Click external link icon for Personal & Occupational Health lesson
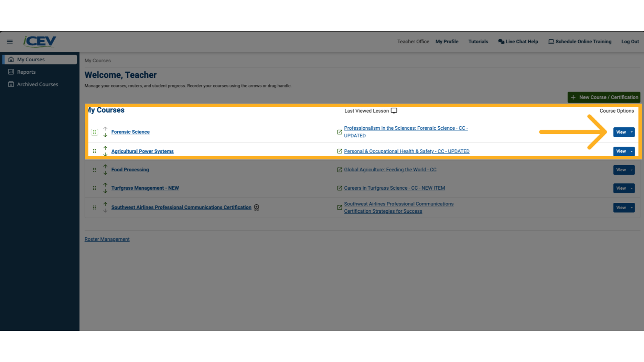Image resolution: width=644 pixels, height=362 pixels. click(339, 151)
